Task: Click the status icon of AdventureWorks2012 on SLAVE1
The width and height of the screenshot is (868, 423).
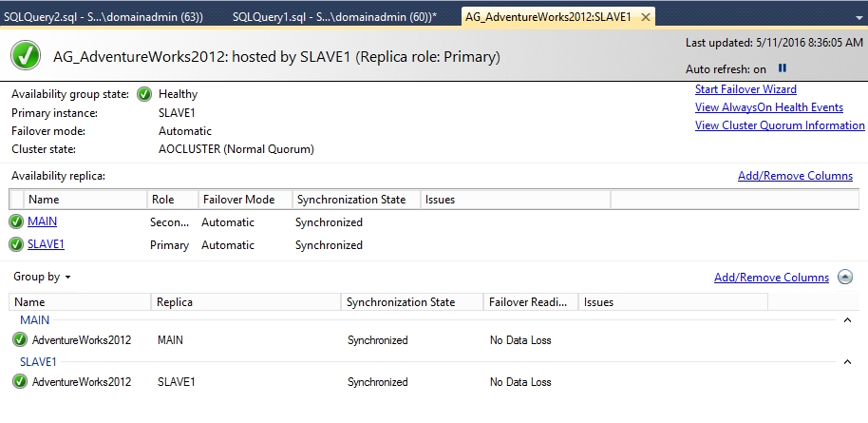Action: click(x=20, y=381)
